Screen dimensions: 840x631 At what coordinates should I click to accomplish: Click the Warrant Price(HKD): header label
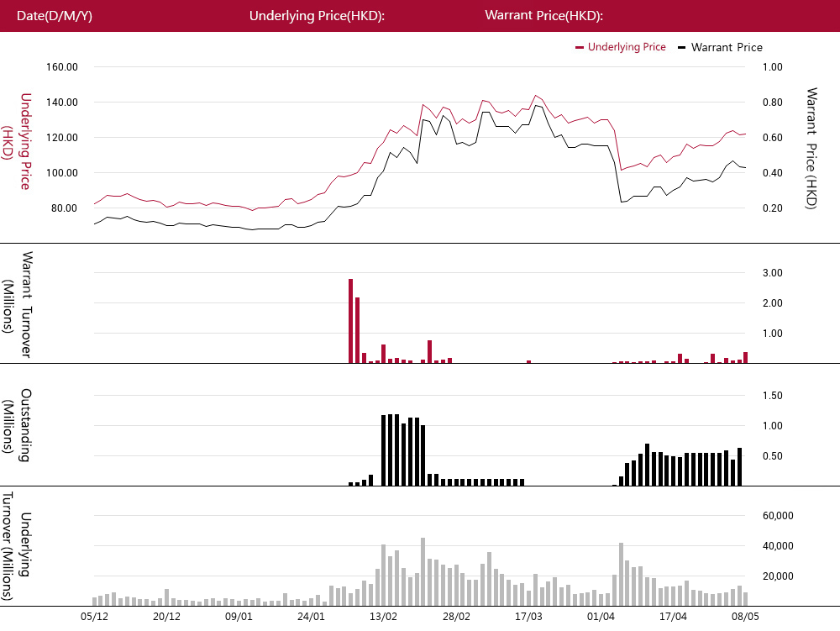[544, 15]
